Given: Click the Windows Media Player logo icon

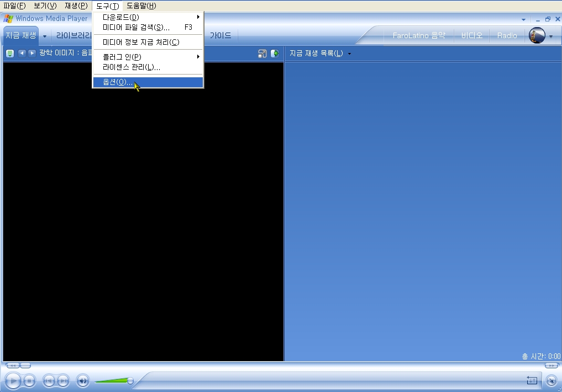Looking at the screenshot, I should click(x=8, y=19).
